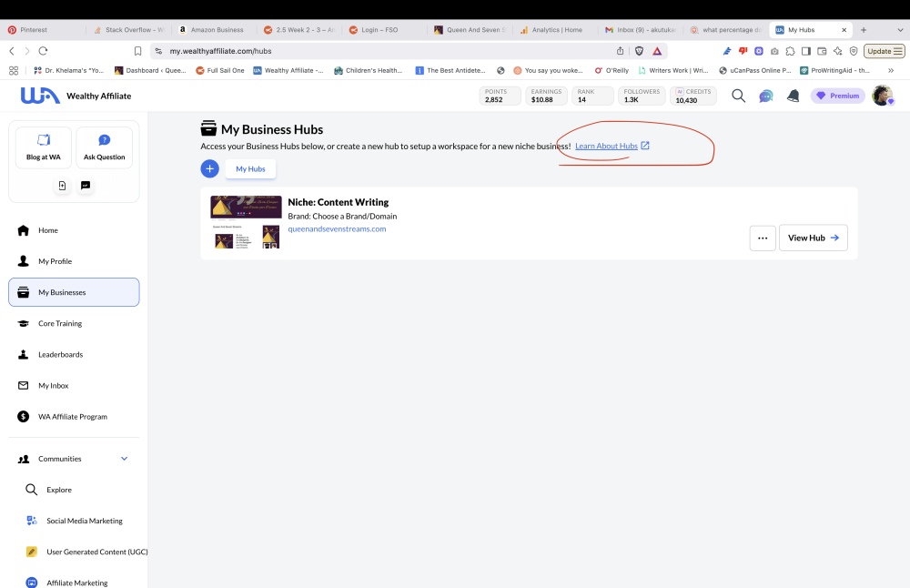Viewport: 910px width, 588px height.
Task: Click the Earnings $10.88 stat box
Action: point(546,96)
